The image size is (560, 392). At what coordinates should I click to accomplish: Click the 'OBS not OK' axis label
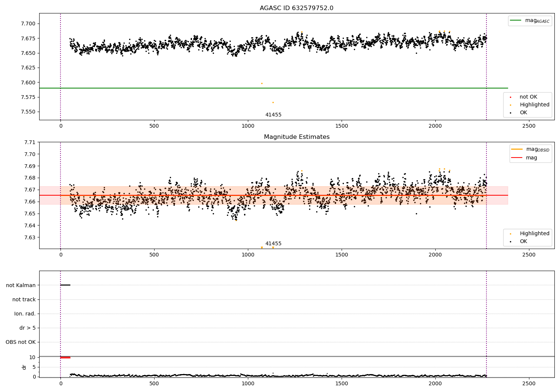pos(21,342)
